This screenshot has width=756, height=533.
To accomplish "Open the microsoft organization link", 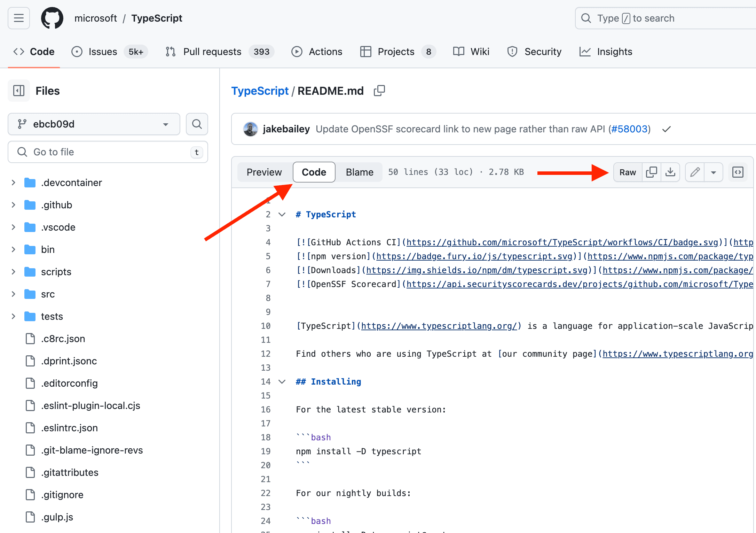I will (x=96, y=18).
